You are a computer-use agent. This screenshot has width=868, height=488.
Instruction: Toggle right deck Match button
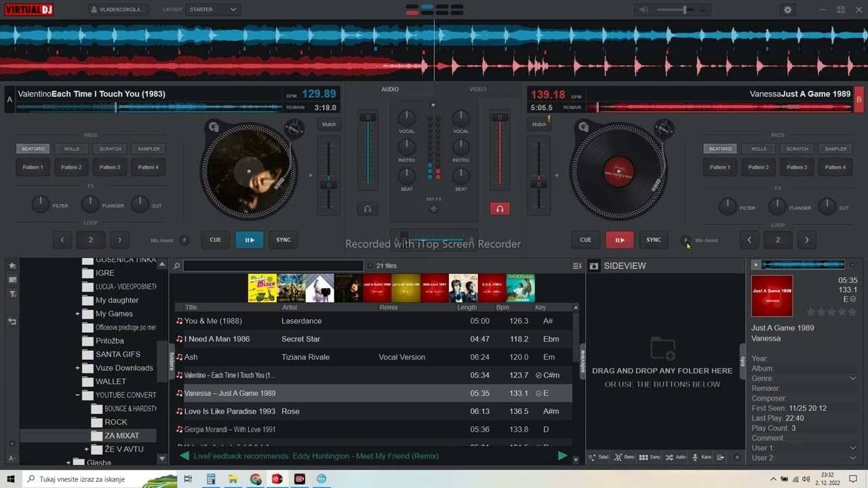539,124
